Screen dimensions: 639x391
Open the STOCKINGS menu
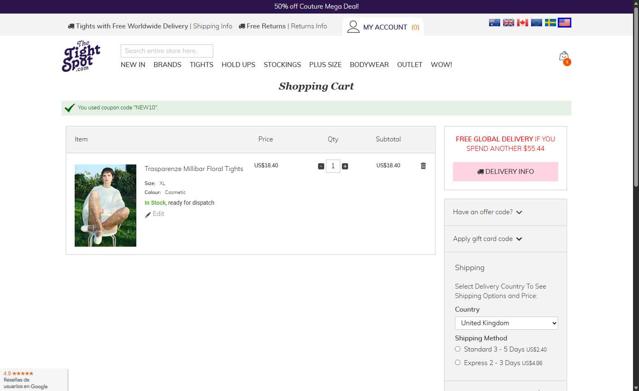(282, 65)
